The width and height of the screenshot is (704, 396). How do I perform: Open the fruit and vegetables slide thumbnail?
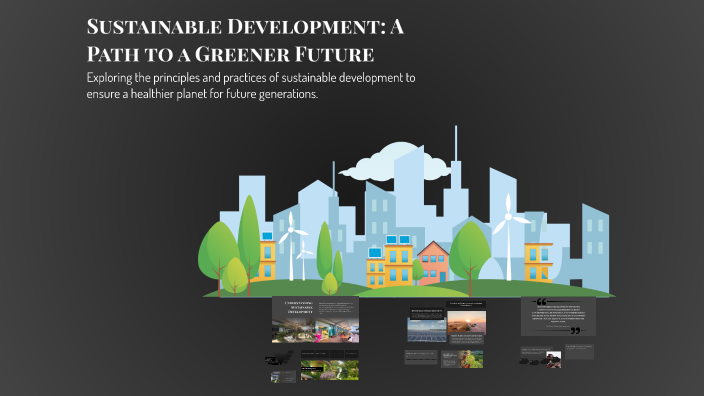[462, 359]
